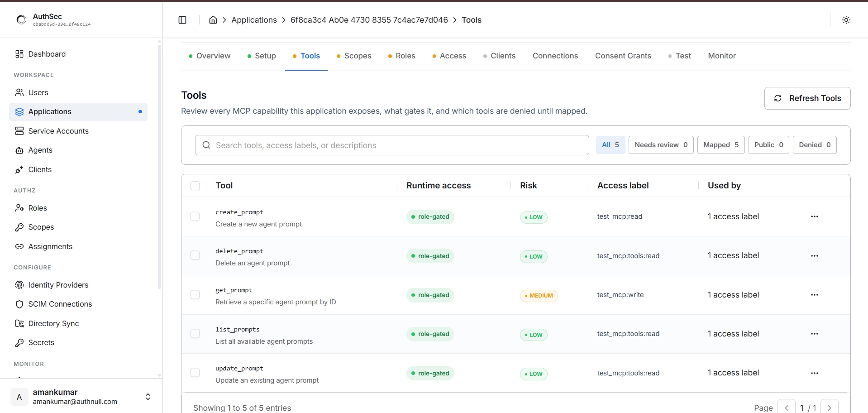Go to home via breadcrumb house icon
The image size is (868, 413).
(213, 20)
